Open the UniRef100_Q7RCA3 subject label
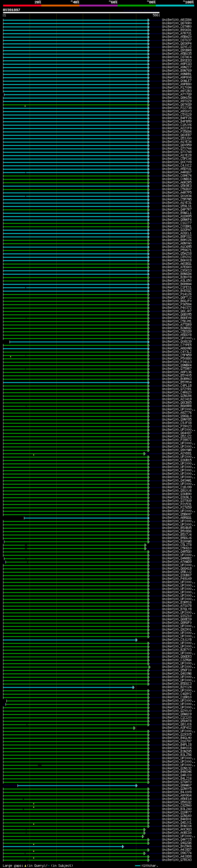Screen dimensions: 197x868 [176, 860]
